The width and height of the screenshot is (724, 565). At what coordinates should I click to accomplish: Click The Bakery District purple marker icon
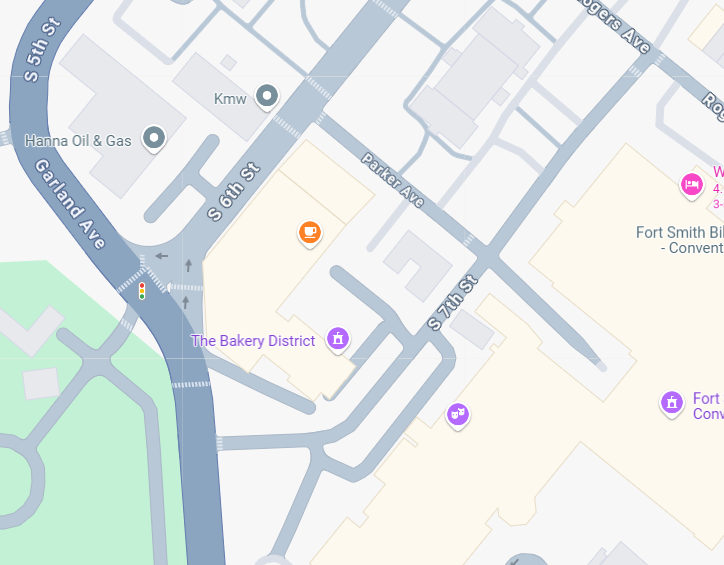coord(338,340)
